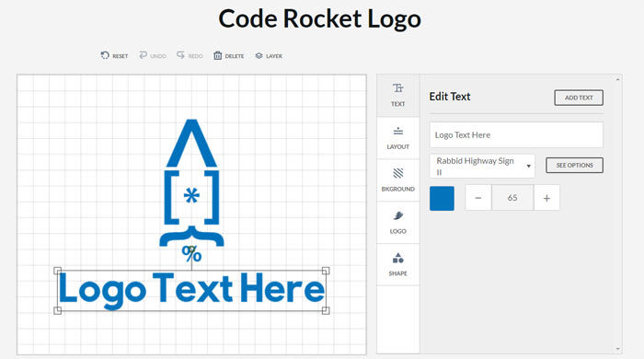The width and height of the screenshot is (644, 359).
Task: Click the Code Rocket Logo heading
Action: (319, 19)
